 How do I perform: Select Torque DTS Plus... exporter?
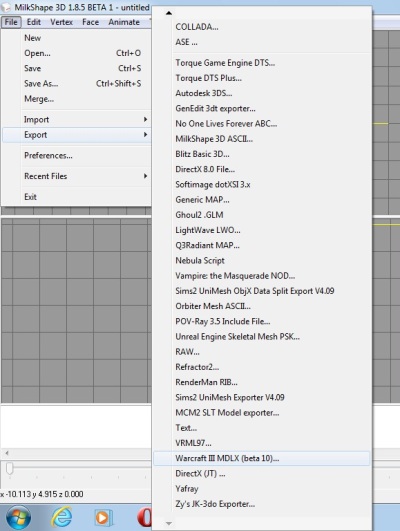(261, 78)
